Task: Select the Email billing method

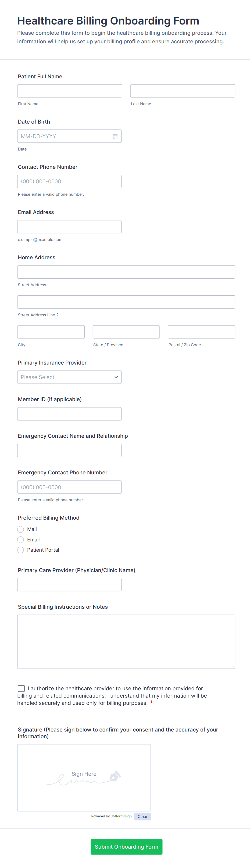Action: point(20,540)
